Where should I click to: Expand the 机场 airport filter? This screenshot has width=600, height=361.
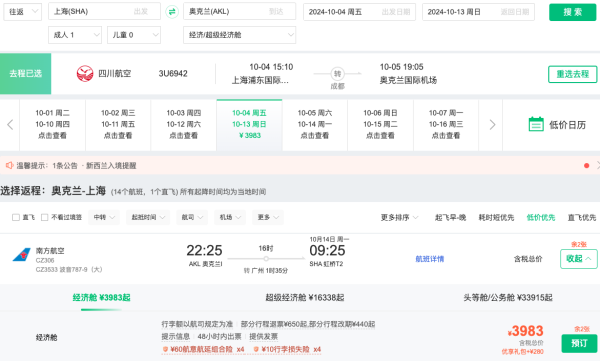coord(230,217)
